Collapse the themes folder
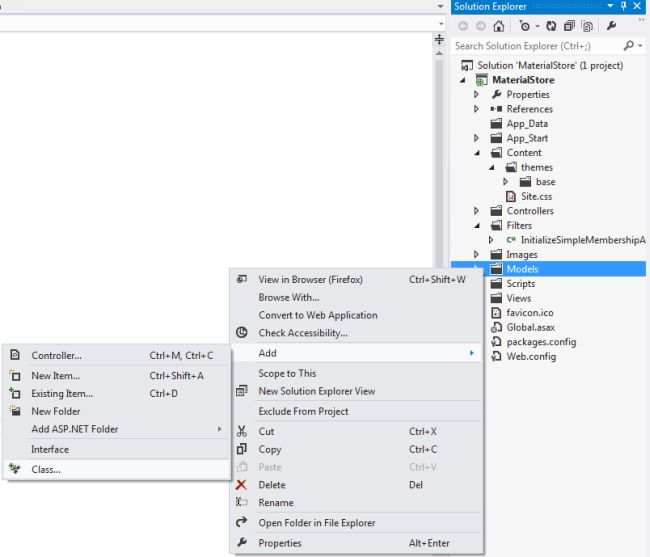The image size is (650, 557). coord(492,167)
